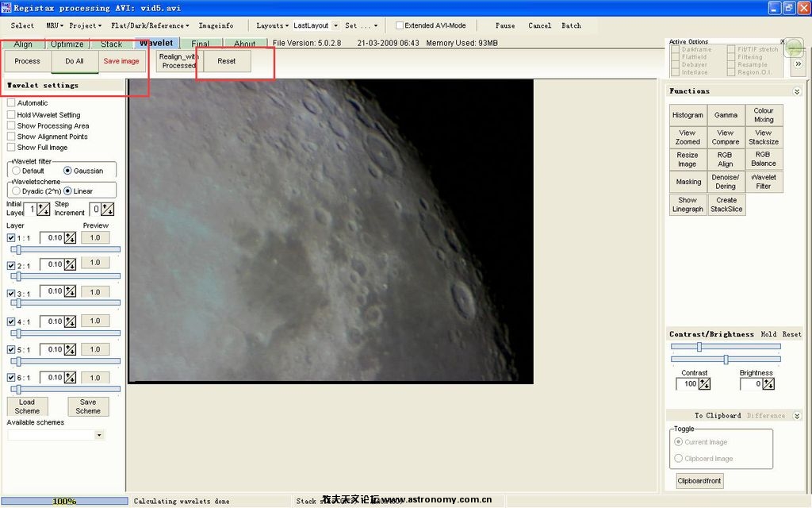Adjust the Contrast slider
The image size is (812, 508).
pyautogui.click(x=726, y=347)
